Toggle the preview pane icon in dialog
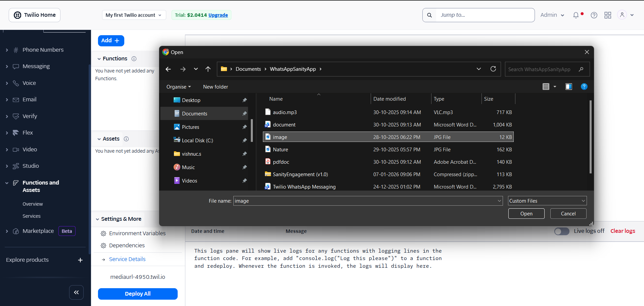644x306 pixels. pyautogui.click(x=568, y=87)
